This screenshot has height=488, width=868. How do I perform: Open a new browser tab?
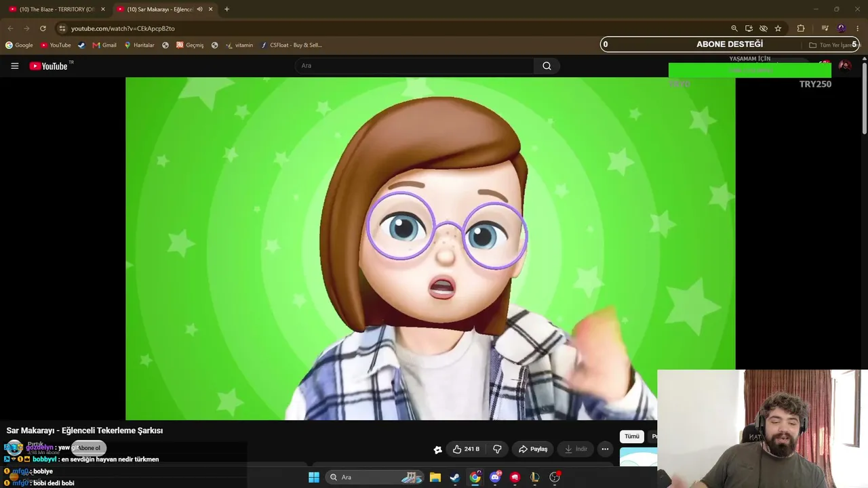226,9
